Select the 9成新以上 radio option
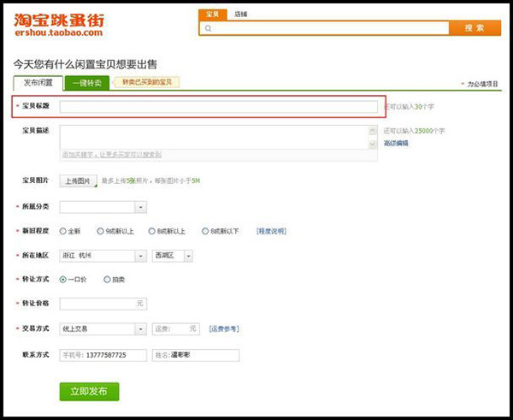Viewport: 513px width, 420px height. point(100,231)
